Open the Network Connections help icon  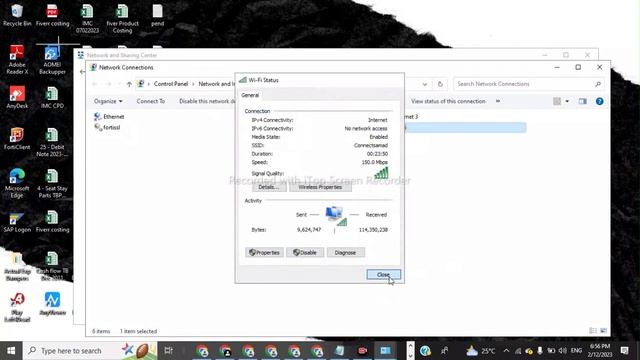[x=600, y=101]
